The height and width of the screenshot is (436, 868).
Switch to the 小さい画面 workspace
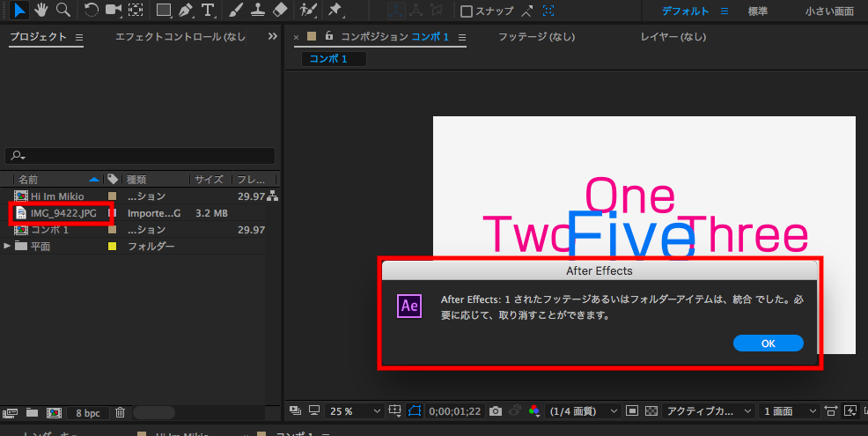pos(829,11)
